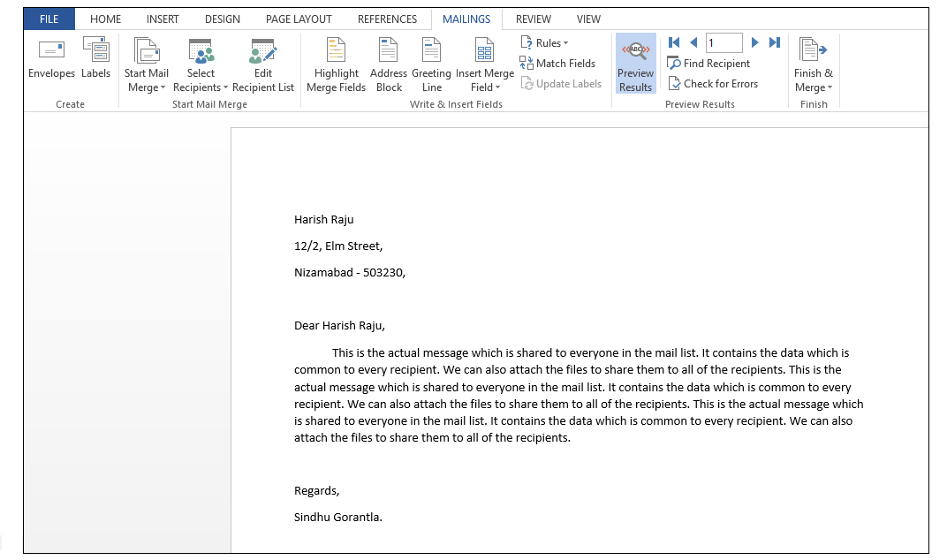This screenshot has width=947, height=560.
Task: Click Find Recipient
Action: [x=708, y=64]
